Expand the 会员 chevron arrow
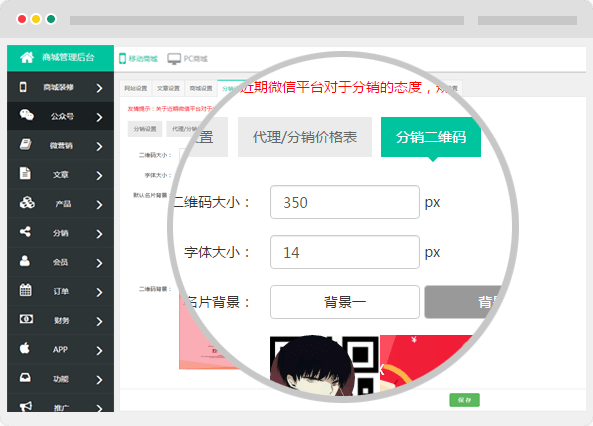The image size is (593, 426). pyautogui.click(x=99, y=263)
